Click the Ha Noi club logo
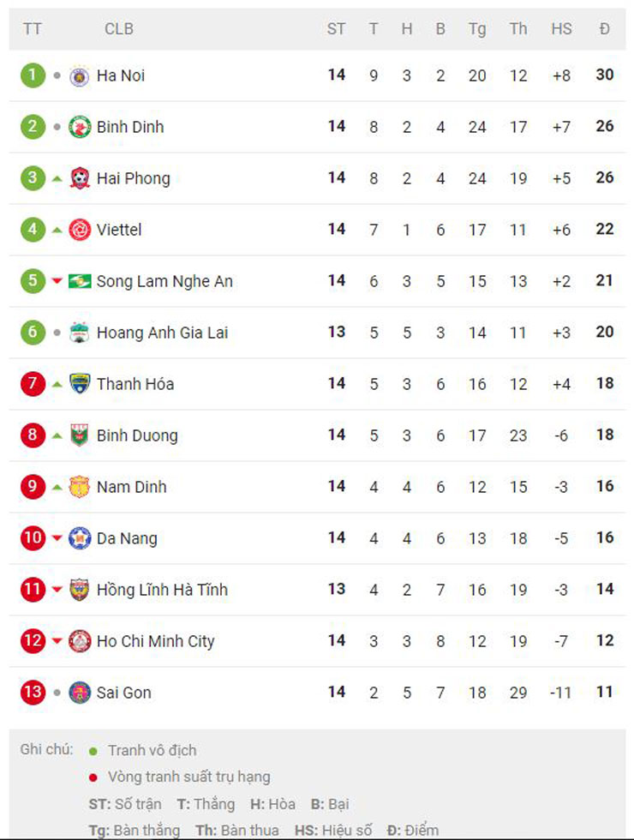This screenshot has height=840, width=634. pyautogui.click(x=80, y=75)
